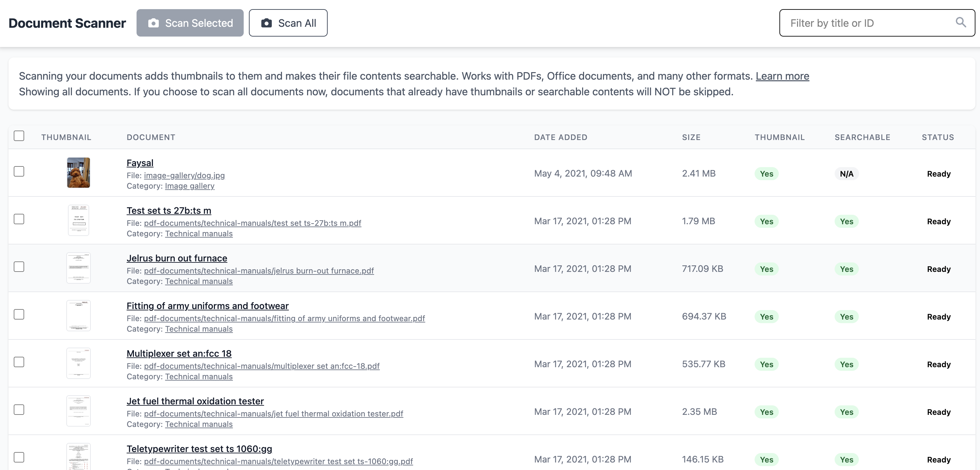Click the search magnifier icon
The height and width of the screenshot is (470, 980).
[961, 23]
